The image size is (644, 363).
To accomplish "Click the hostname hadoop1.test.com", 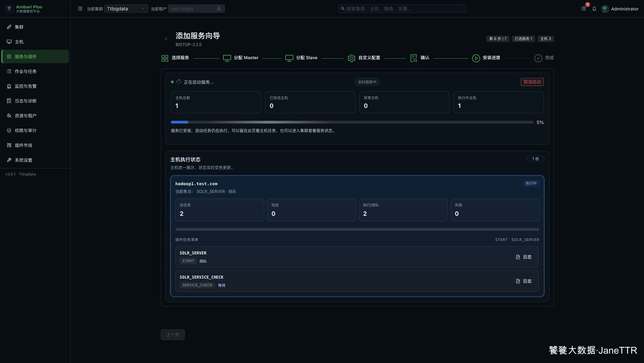I will (x=196, y=184).
